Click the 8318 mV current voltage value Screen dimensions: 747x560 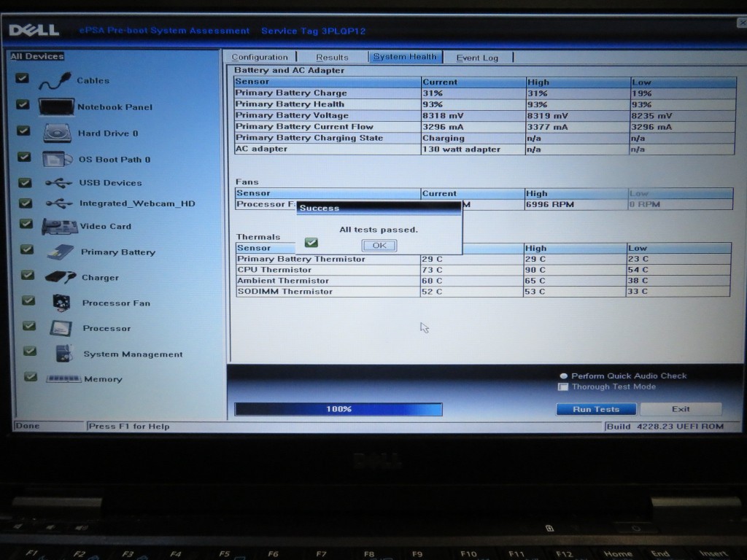pos(443,116)
